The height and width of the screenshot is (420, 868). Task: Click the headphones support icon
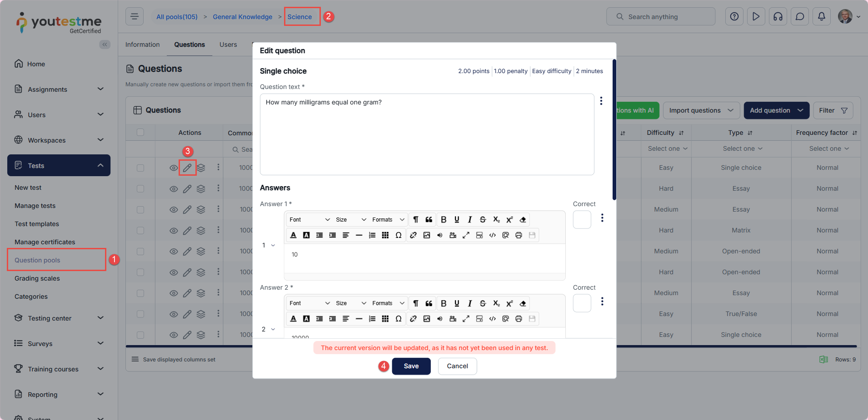point(778,17)
